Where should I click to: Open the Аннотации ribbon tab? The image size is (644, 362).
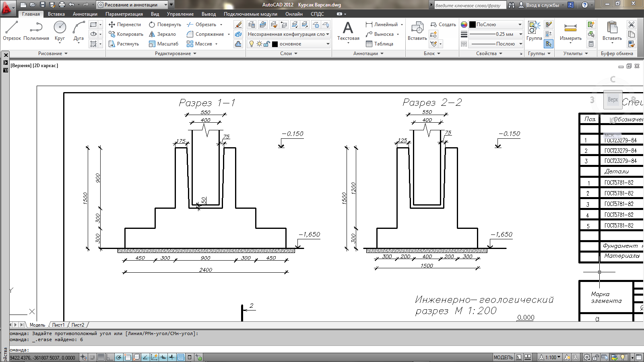[85, 14]
